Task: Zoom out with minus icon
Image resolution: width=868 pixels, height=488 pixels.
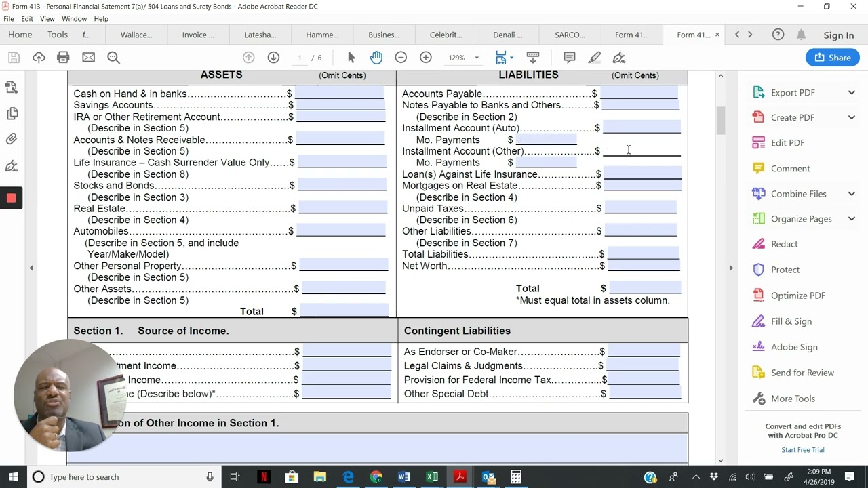Action: tap(401, 58)
